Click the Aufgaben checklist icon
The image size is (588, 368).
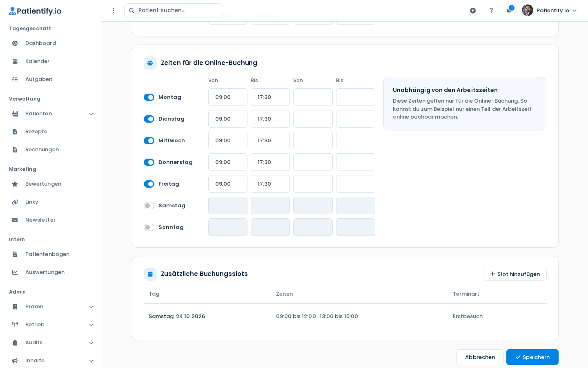tap(15, 79)
